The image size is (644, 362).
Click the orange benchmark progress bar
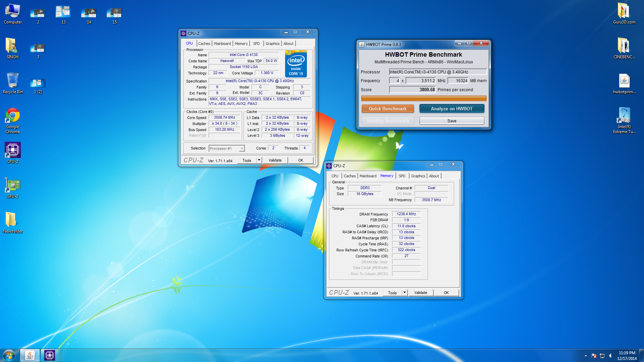[424, 99]
